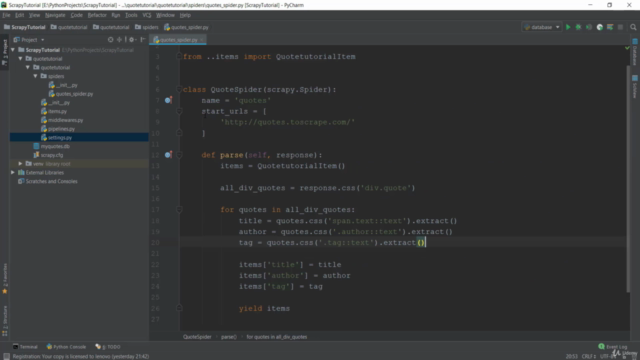This screenshot has height=360, width=640.
Task: Open the Structure tool window
Action: point(5,321)
